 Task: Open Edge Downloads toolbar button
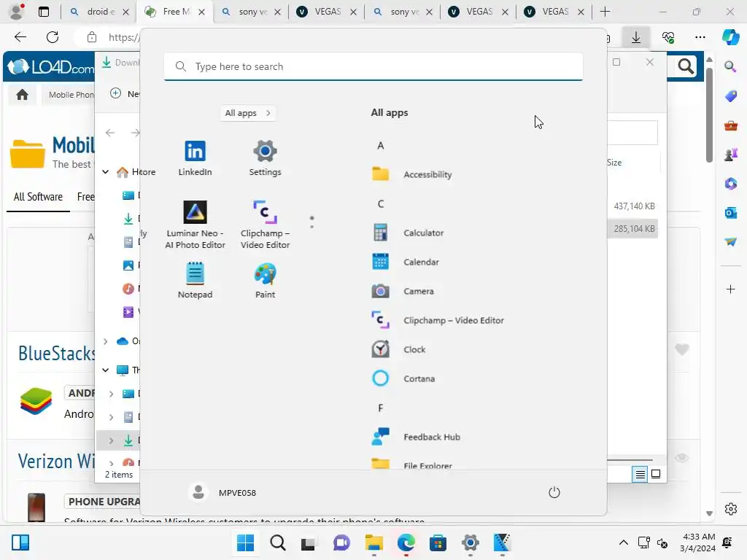coord(636,37)
